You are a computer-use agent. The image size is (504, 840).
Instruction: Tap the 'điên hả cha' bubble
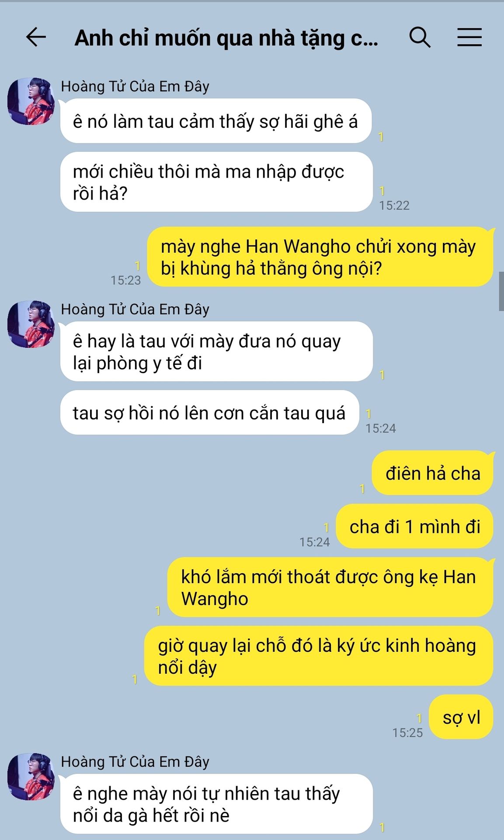click(x=433, y=473)
